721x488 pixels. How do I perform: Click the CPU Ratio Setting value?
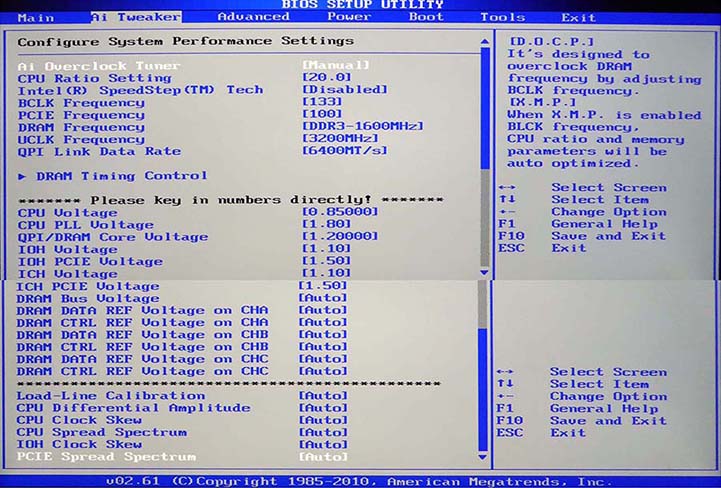click(327, 77)
